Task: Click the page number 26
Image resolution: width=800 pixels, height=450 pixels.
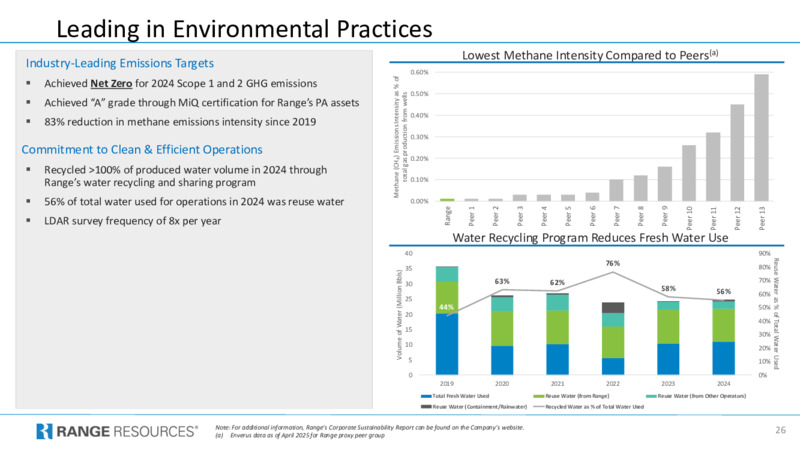Action: tap(780, 430)
